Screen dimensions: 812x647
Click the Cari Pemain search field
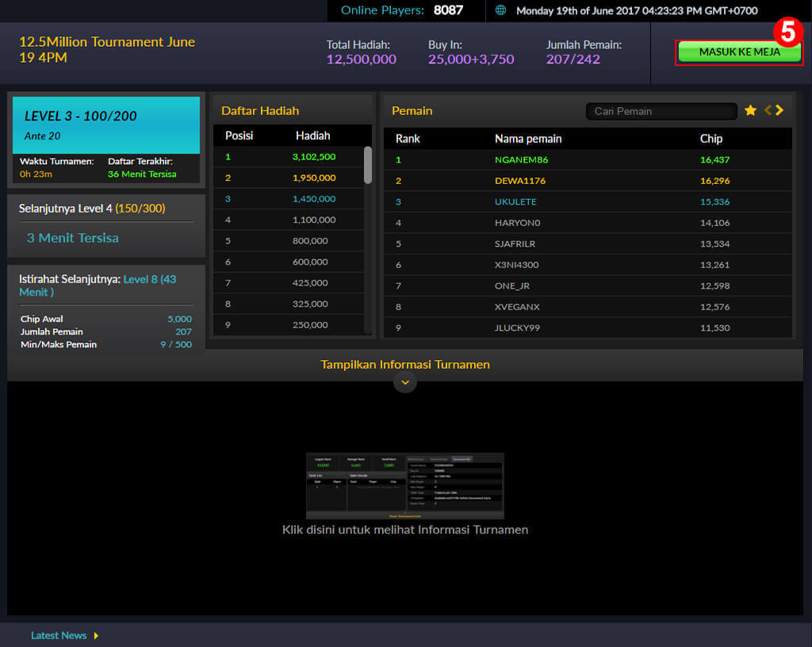pos(661,111)
